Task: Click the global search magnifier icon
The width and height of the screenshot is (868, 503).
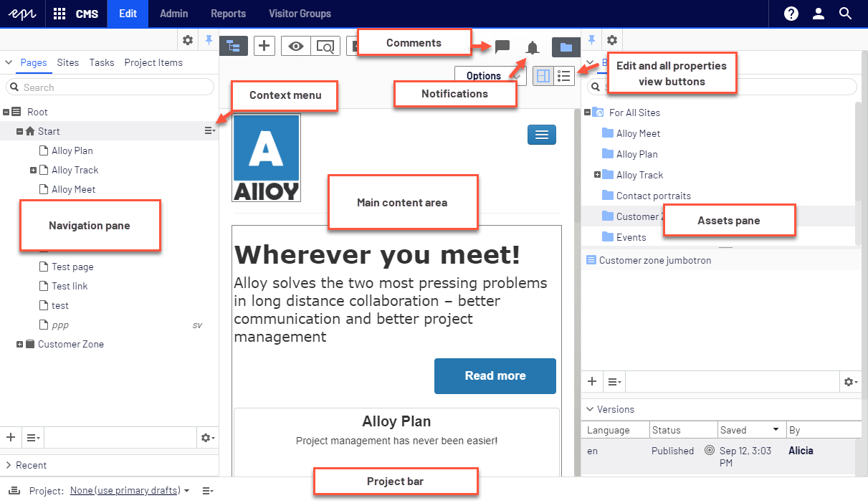Action: point(846,14)
